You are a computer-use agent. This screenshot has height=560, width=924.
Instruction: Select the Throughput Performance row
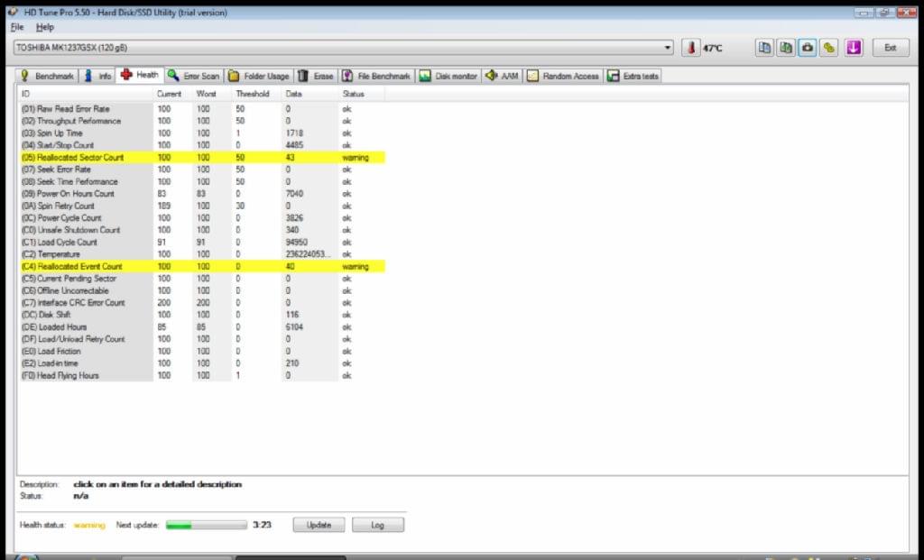pyautogui.click(x=202, y=122)
